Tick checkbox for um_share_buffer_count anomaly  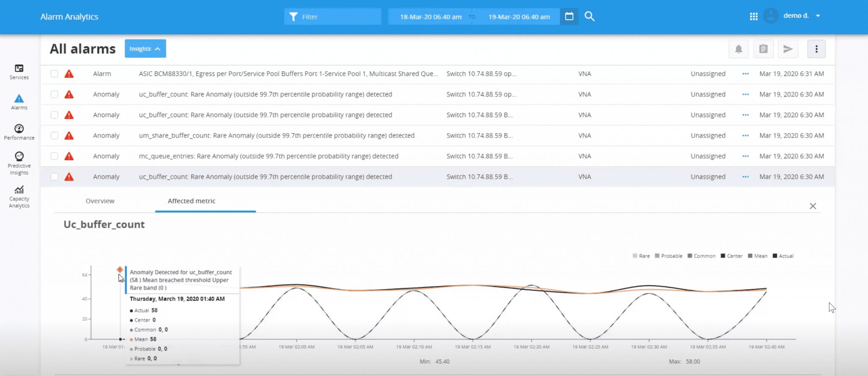(x=54, y=136)
